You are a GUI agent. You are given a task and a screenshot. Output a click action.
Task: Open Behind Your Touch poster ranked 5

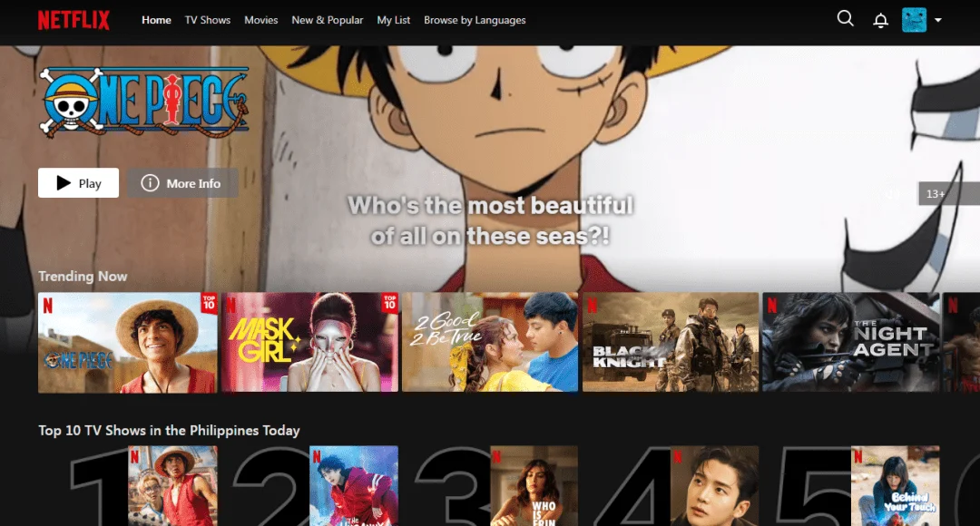point(895,486)
